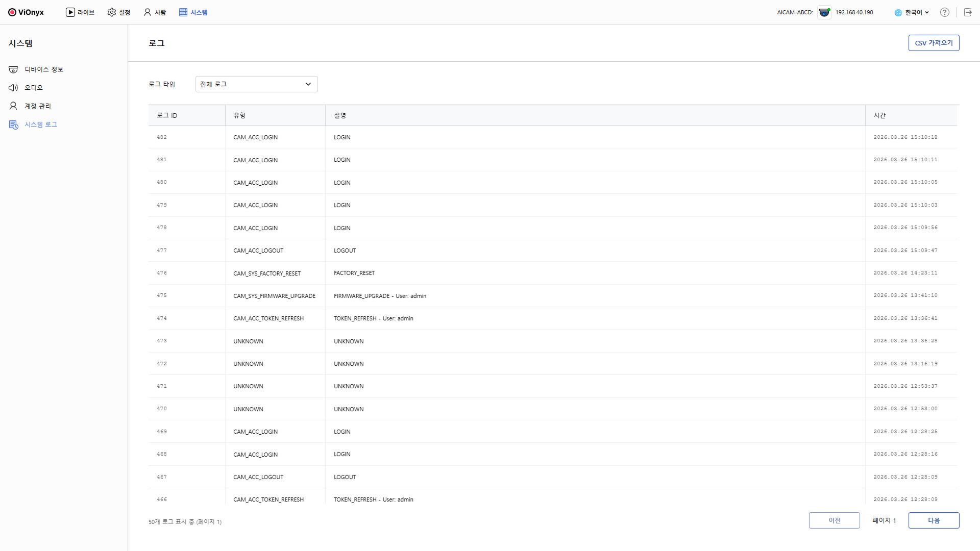This screenshot has height=551, width=980.
Task: Click the ViOnyx logo icon
Action: pyautogui.click(x=12, y=12)
